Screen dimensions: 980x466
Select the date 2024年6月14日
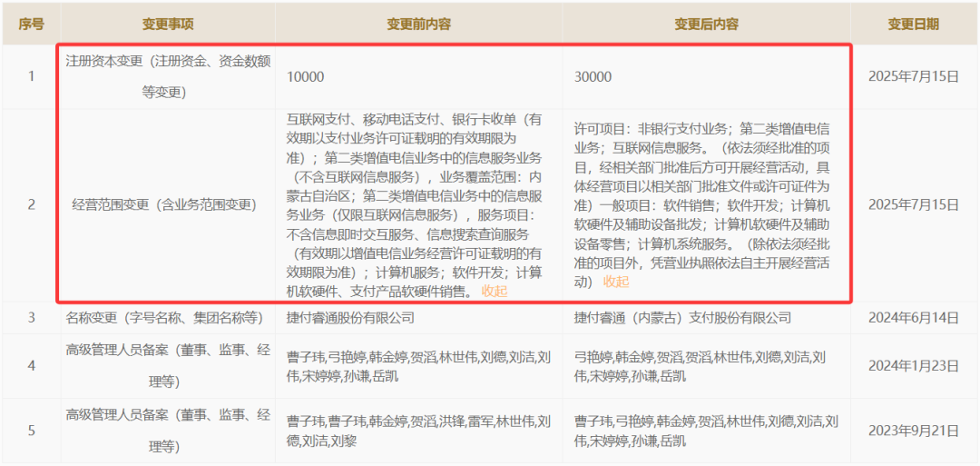[x=913, y=318]
